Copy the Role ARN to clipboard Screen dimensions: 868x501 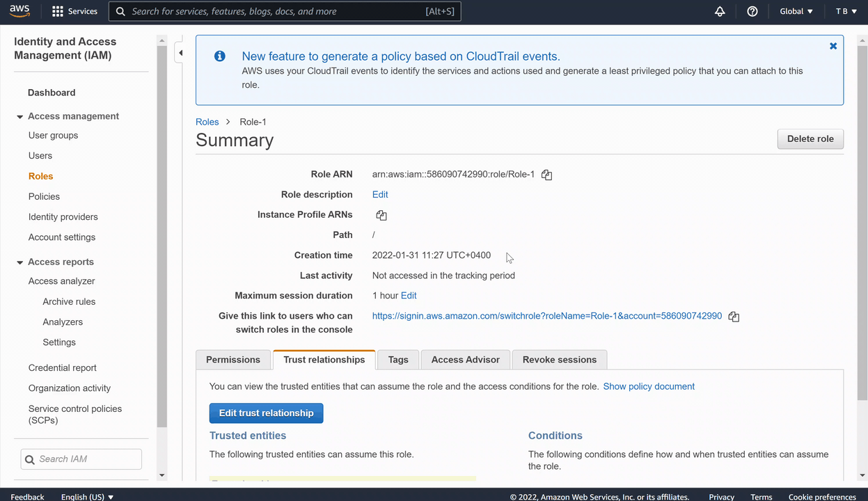coord(546,175)
